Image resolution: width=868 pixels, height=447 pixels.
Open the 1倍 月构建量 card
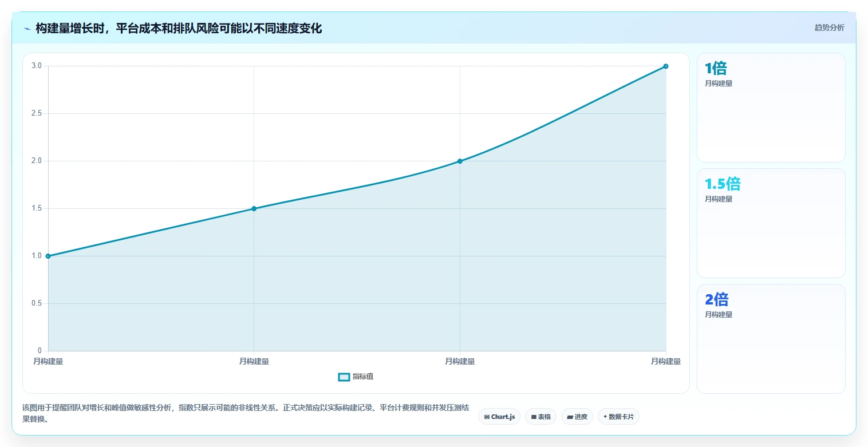(x=771, y=108)
